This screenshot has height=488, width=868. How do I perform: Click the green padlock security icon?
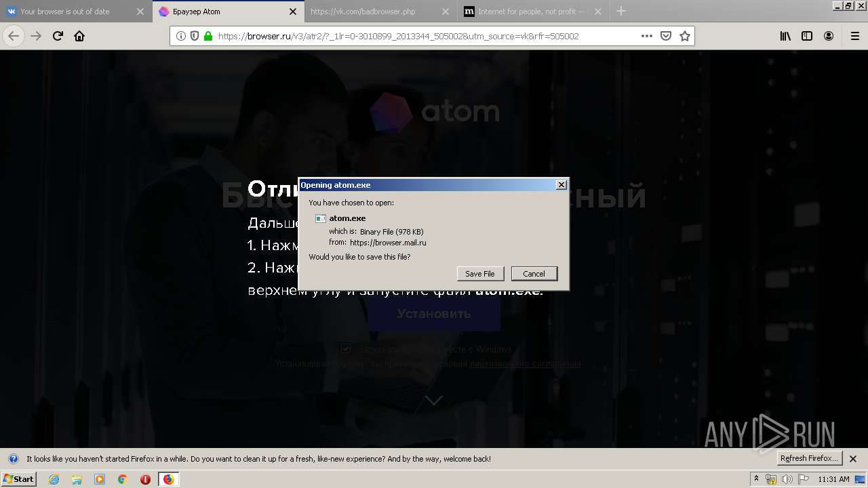208,36
